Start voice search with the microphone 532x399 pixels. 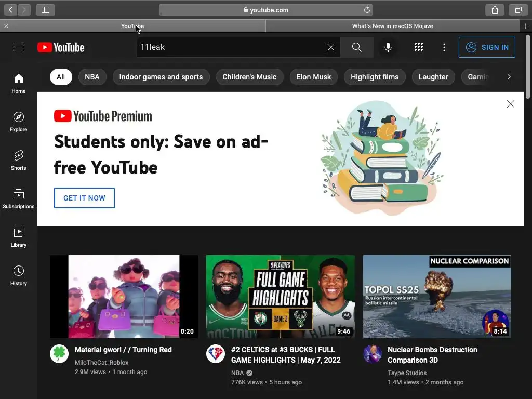point(388,47)
